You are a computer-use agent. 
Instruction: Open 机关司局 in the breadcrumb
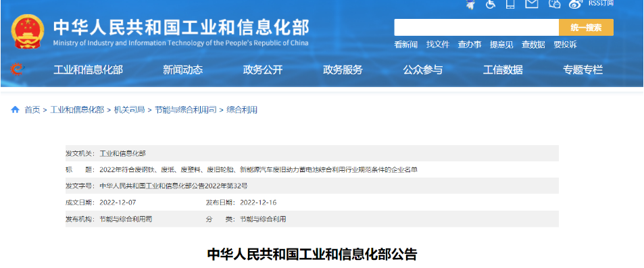tap(129, 110)
